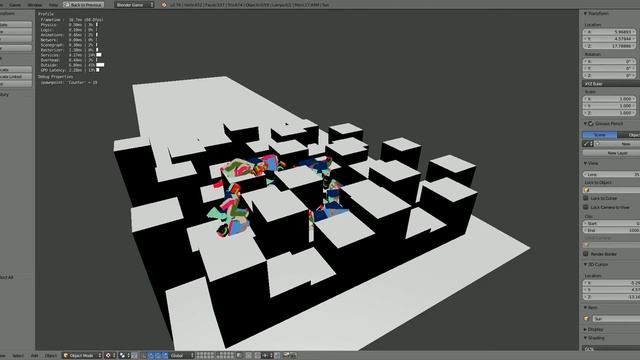This screenshot has height=360, width=640.
Task: Open the Game menu
Action: [15, 4]
